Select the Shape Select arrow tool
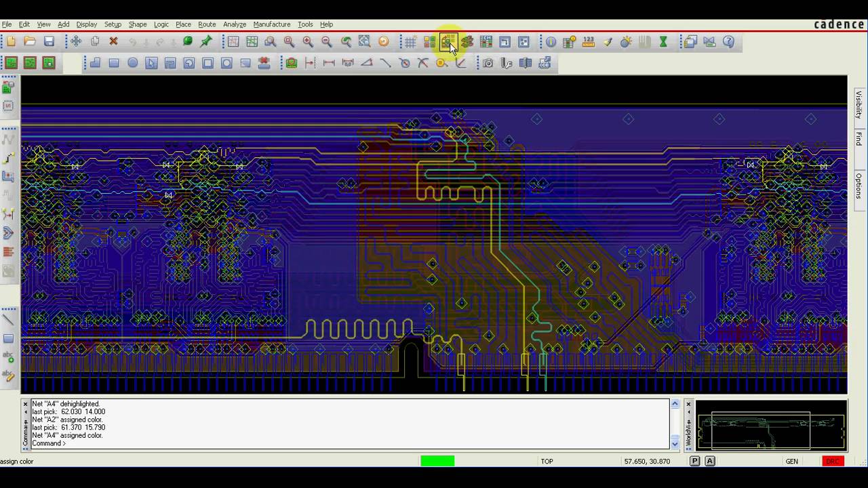 pyautogui.click(x=151, y=63)
